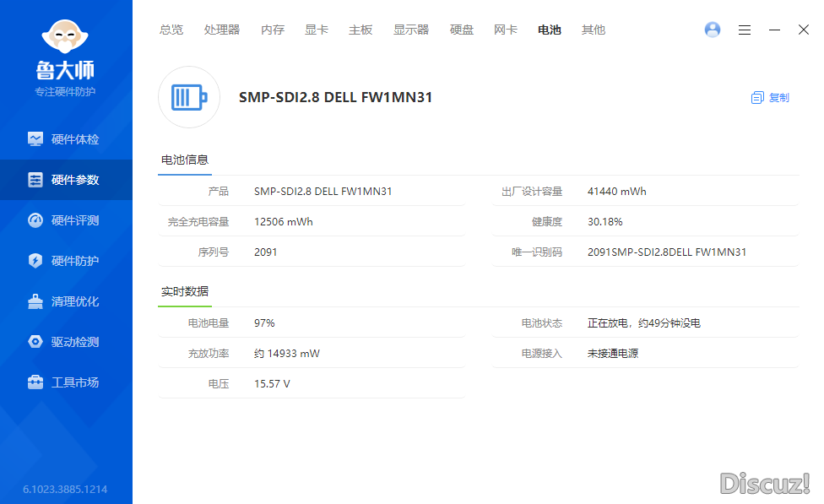Select 硬件参数 in the sidebar
Image resolution: width=824 pixels, height=504 pixels.
click(75, 180)
